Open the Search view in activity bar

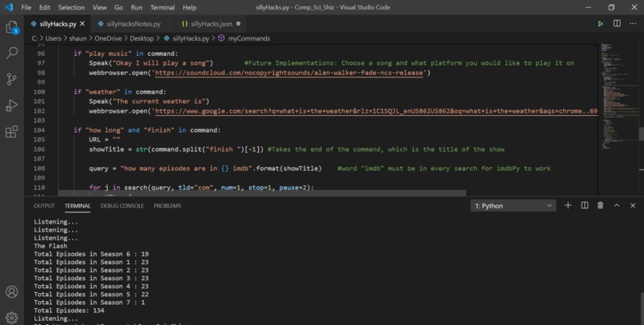12,53
